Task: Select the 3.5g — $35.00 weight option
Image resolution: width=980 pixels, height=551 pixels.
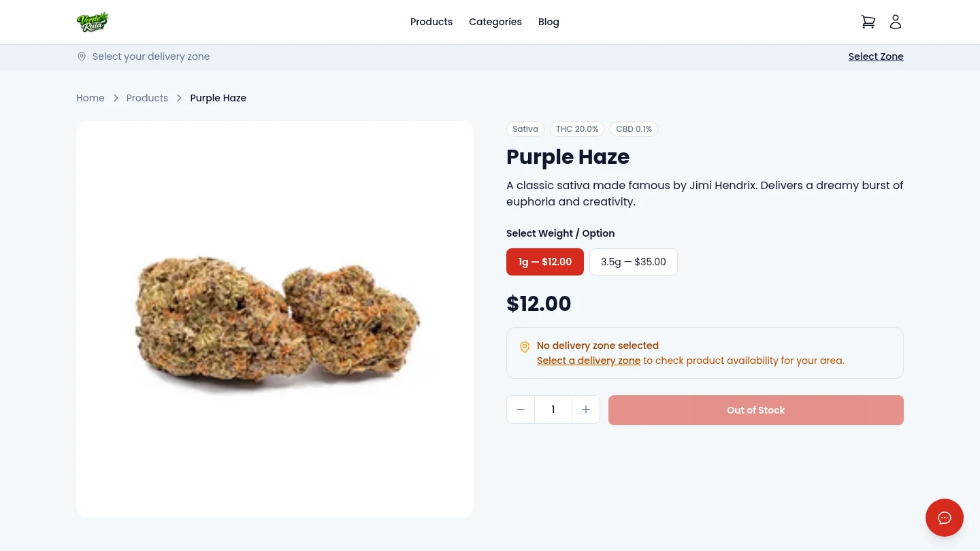Action: pyautogui.click(x=633, y=262)
